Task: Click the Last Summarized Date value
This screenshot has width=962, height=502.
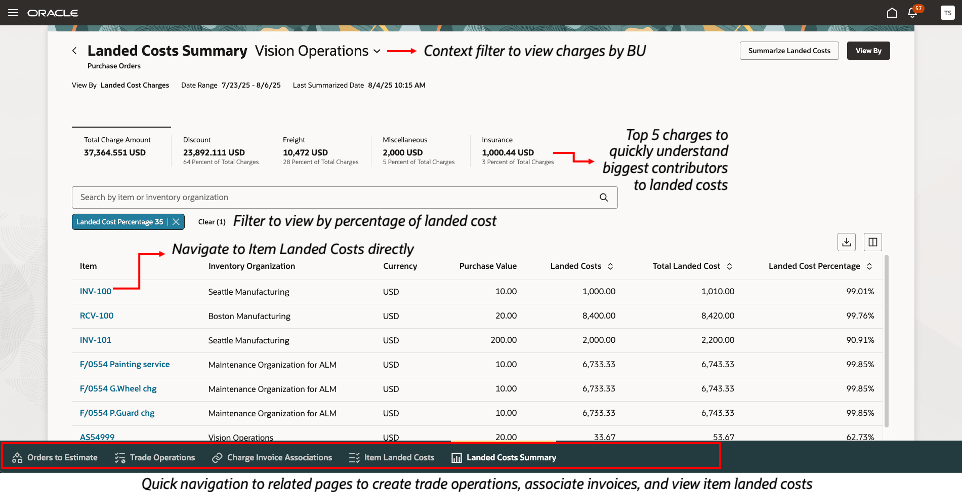Action: (396, 85)
